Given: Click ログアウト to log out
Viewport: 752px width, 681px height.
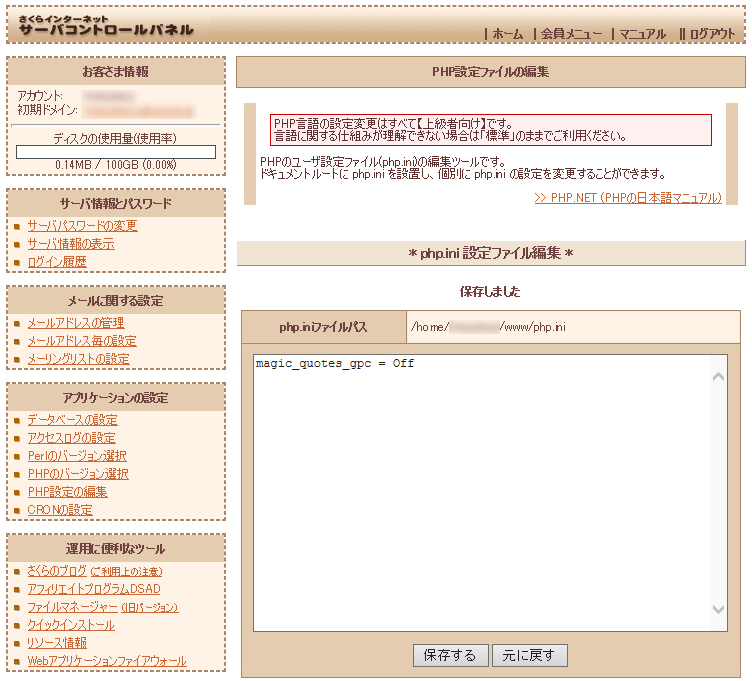Looking at the screenshot, I should (711, 34).
